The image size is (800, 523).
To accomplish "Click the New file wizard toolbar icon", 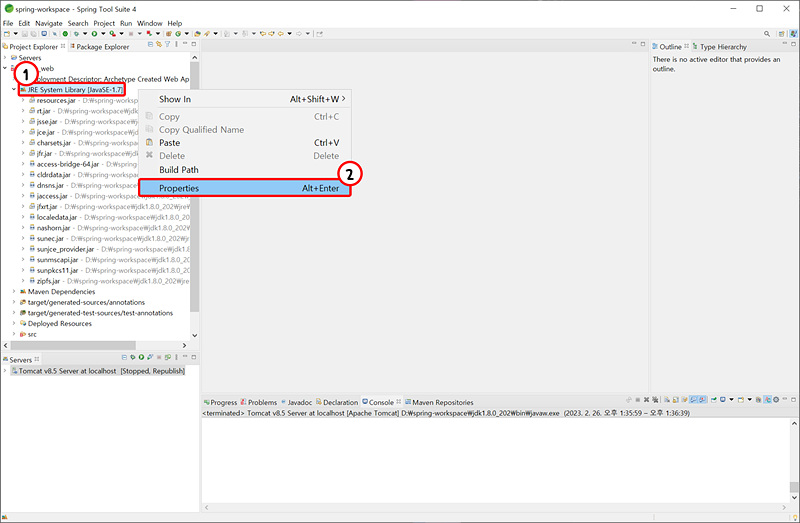I will coord(7,34).
